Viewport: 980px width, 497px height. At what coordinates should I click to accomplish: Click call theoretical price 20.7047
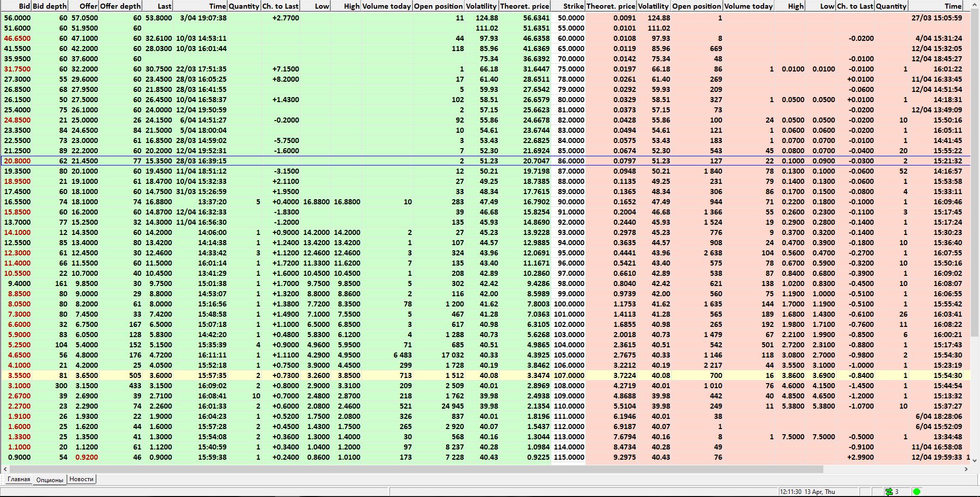[536, 161]
